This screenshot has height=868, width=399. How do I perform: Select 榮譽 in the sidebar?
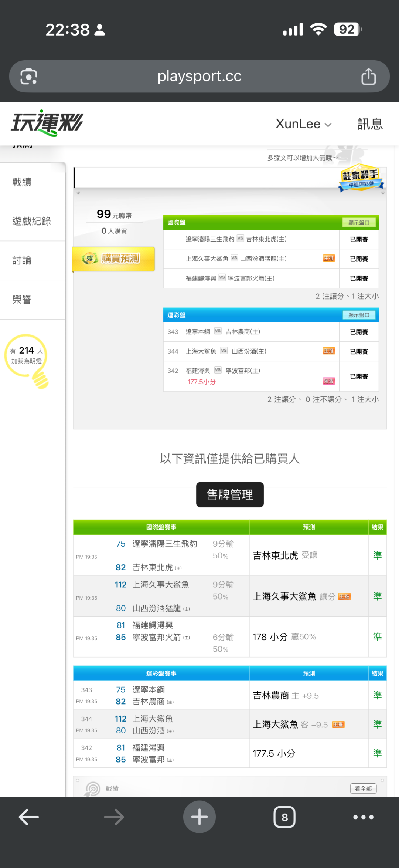point(22,300)
